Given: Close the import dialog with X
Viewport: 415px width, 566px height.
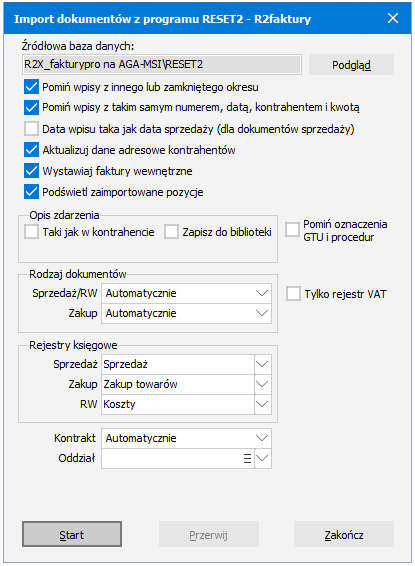Looking at the screenshot, I should tap(393, 18).
